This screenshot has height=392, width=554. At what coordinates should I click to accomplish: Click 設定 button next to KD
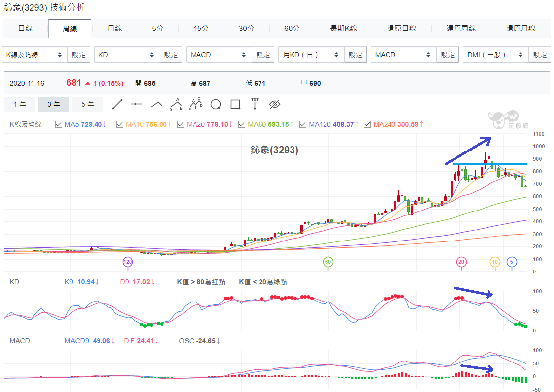pos(171,55)
